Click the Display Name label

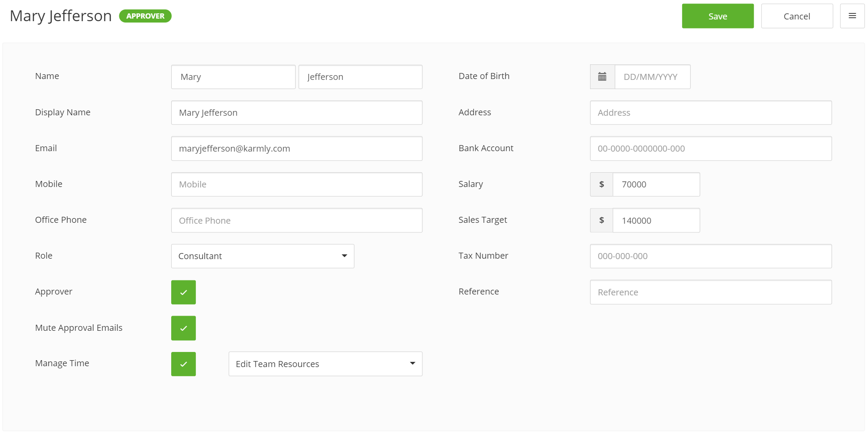(x=63, y=112)
